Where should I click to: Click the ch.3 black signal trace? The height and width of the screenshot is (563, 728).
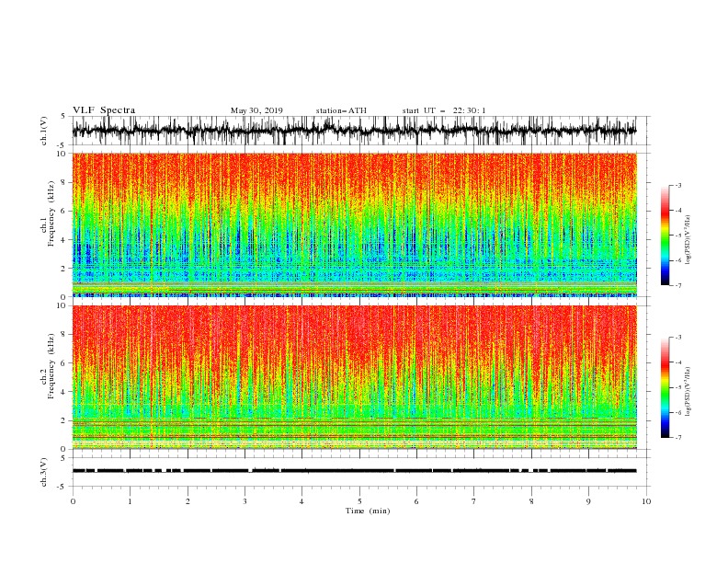point(354,471)
